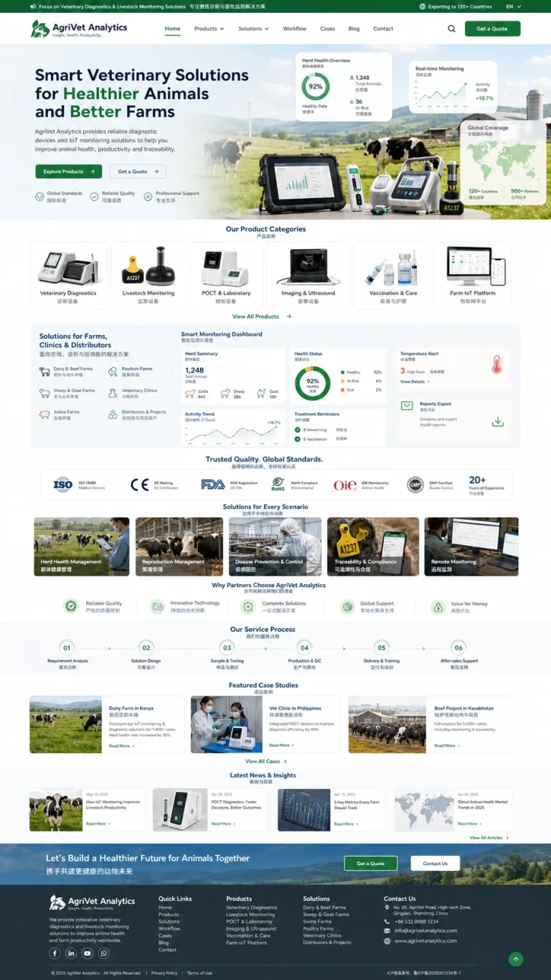Click the OIE Membership logo
The width and height of the screenshot is (551, 980).
point(345,485)
